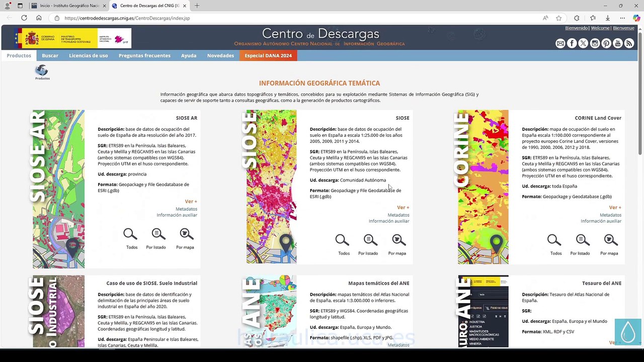Open Información auxiliar for SIOSE
The image size is (644, 362).
389,221
